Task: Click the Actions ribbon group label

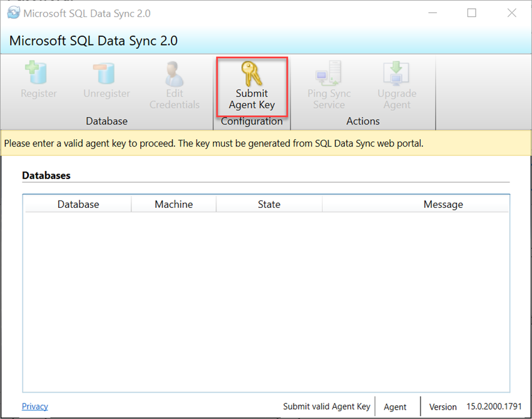Action: pyautogui.click(x=363, y=121)
